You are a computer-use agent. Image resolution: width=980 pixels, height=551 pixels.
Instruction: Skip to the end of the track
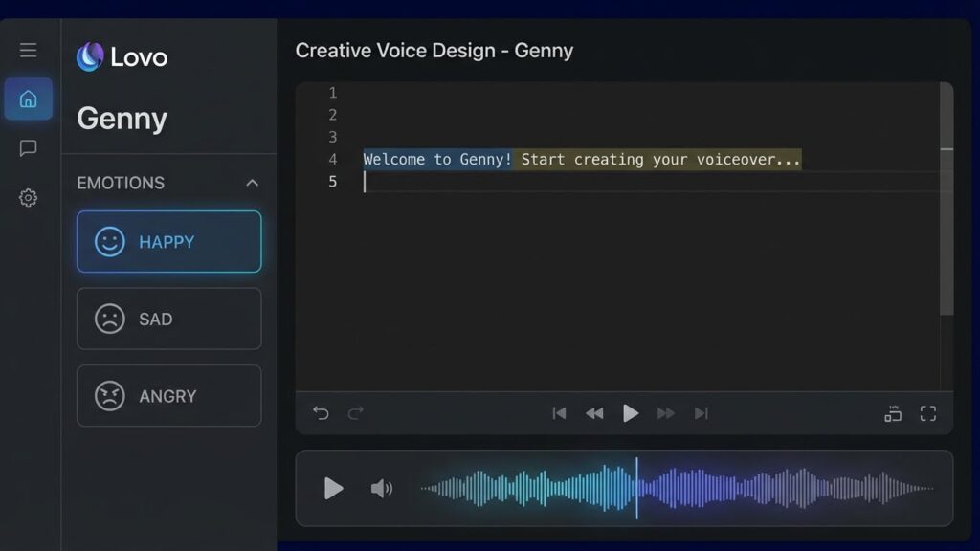pyautogui.click(x=702, y=413)
